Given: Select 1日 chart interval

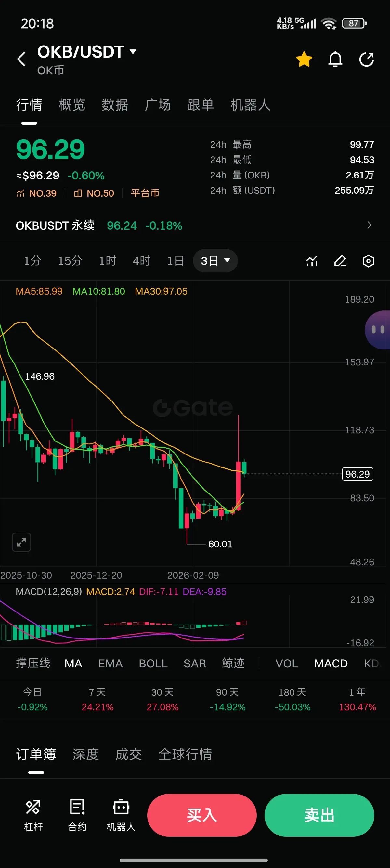Looking at the screenshot, I should (x=175, y=261).
